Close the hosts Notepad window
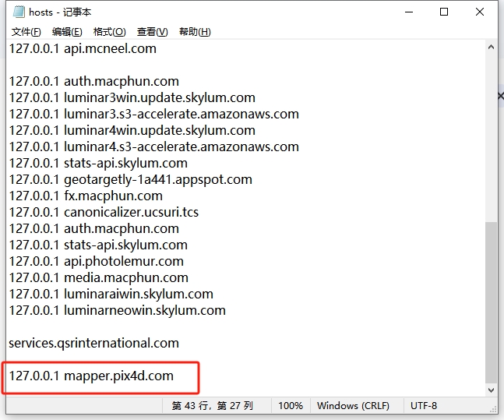The width and height of the screenshot is (504, 420). (x=480, y=12)
